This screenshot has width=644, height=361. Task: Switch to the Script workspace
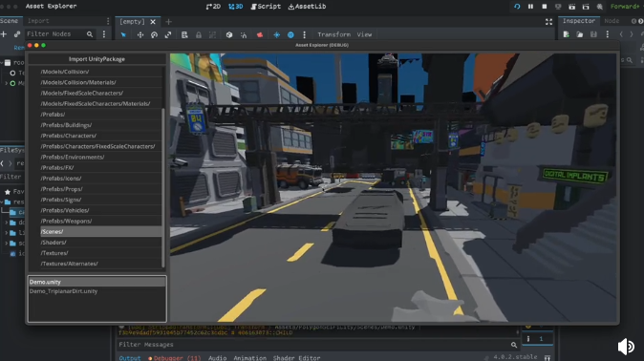tap(266, 7)
